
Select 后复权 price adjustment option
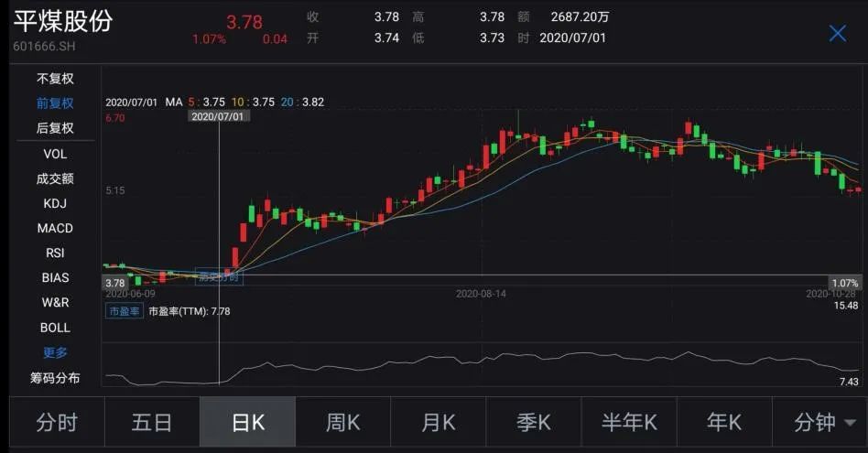click(55, 128)
